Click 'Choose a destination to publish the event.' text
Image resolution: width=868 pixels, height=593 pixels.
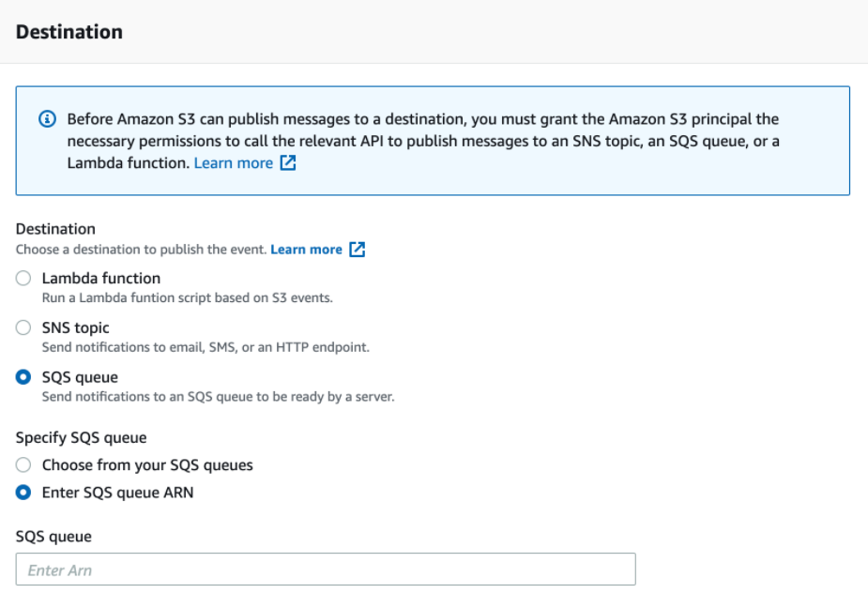pyautogui.click(x=141, y=250)
